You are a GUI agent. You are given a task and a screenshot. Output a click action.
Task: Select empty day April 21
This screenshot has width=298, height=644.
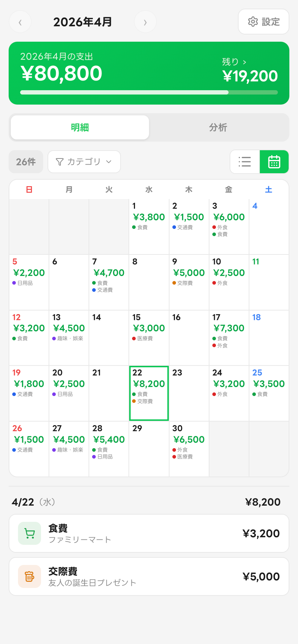pos(109,394)
